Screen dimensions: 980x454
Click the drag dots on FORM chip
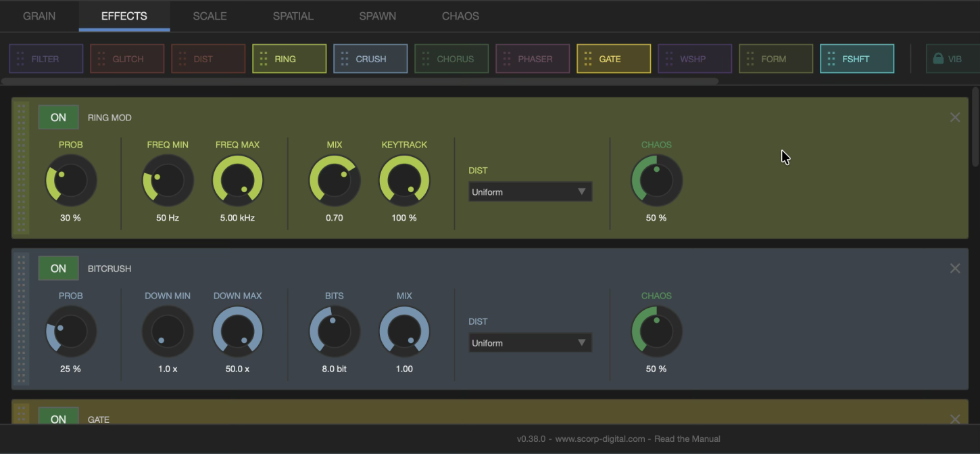tap(750, 59)
